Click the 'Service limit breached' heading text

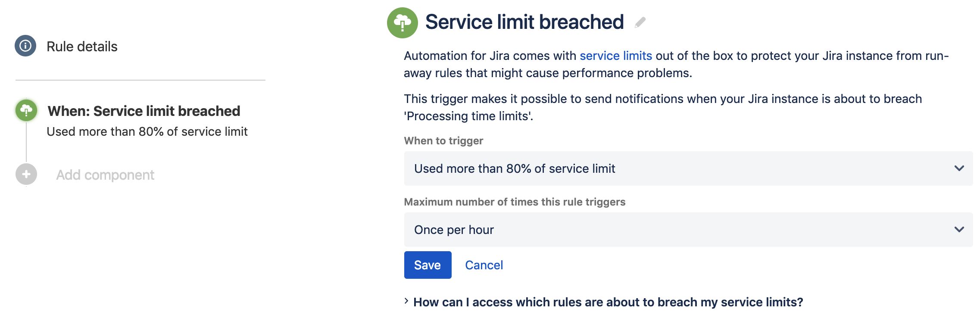pos(524,22)
